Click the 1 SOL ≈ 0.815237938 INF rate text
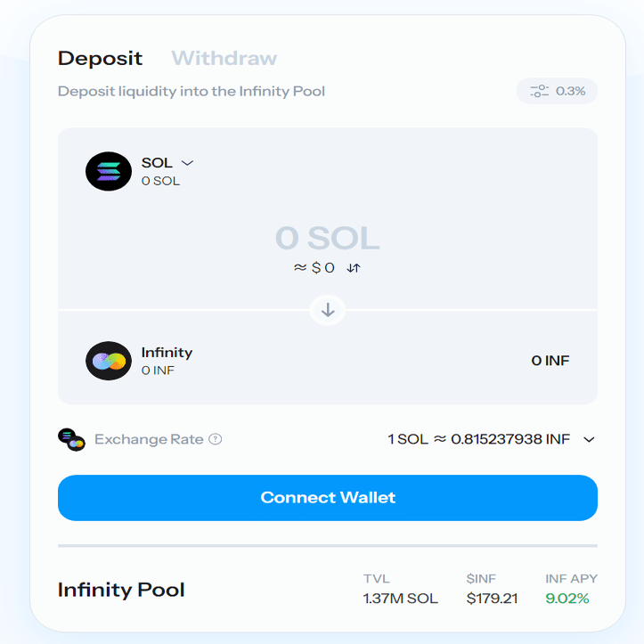This screenshot has height=644, width=644. 479,439
